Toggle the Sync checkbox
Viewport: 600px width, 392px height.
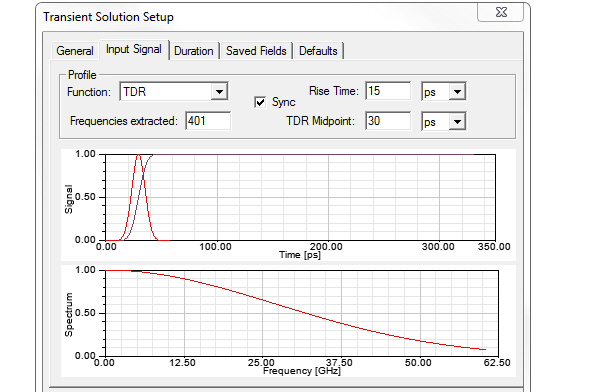click(x=260, y=102)
